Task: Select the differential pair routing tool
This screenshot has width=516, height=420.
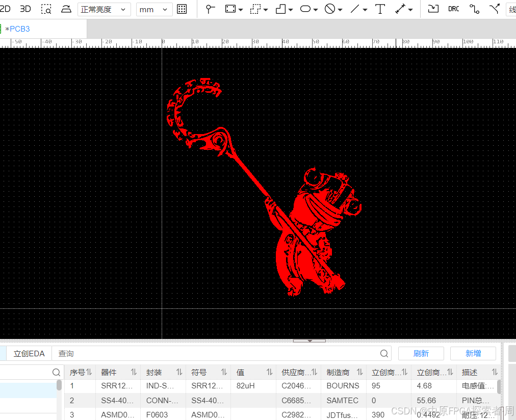Action: [495, 9]
